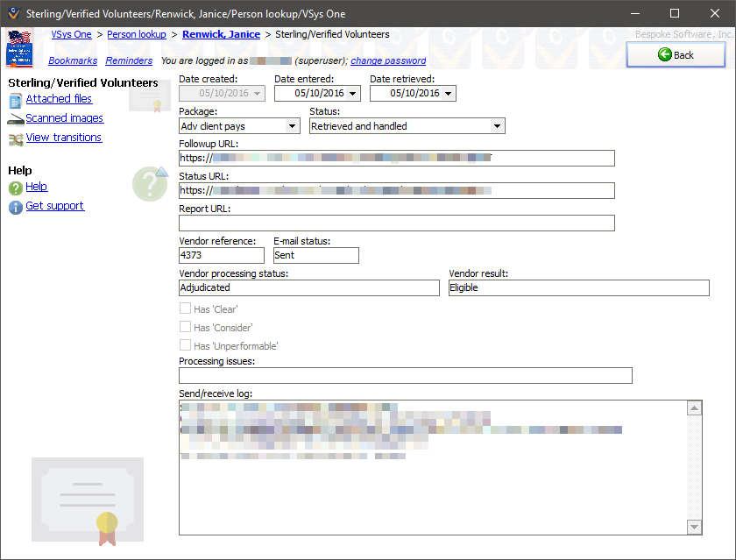Image resolution: width=736 pixels, height=560 pixels.
Task: Click the VSys One title bar icon
Action: click(x=12, y=13)
